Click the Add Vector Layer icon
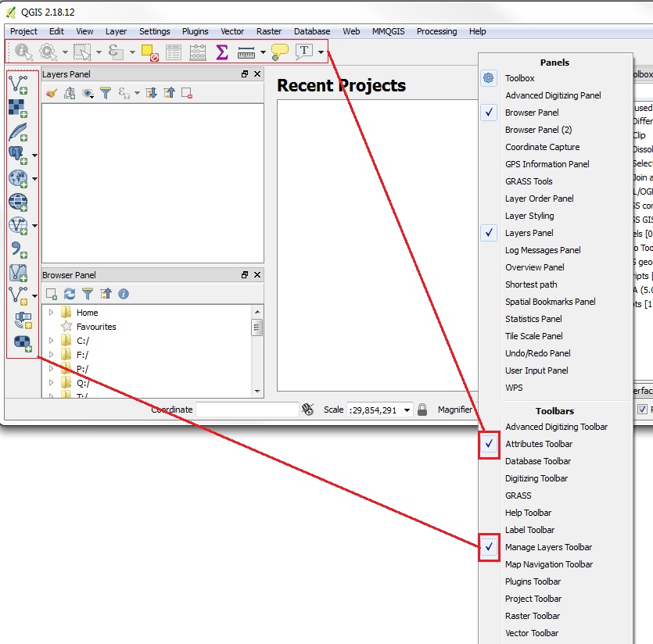Viewport: 653px width, 644px height. click(x=18, y=84)
